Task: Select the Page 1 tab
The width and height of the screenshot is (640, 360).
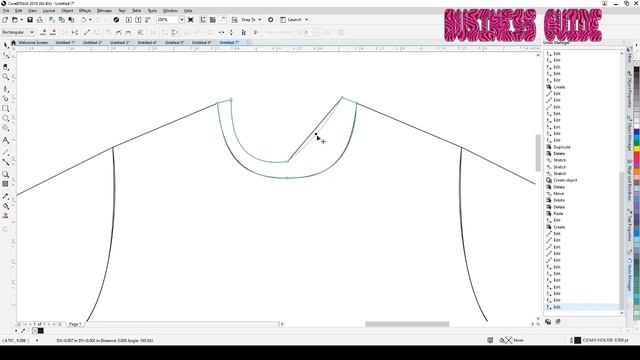Action: click(x=75, y=324)
